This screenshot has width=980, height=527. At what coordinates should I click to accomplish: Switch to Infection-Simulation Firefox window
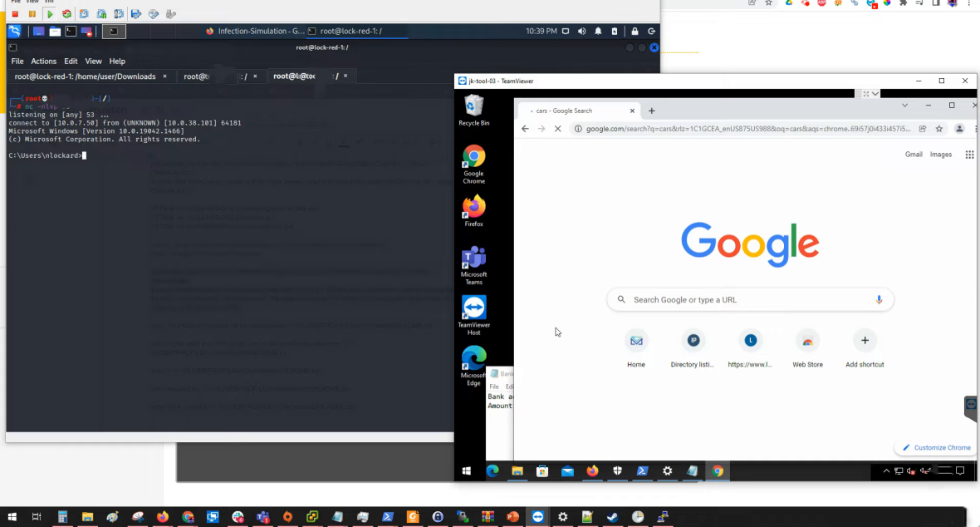click(255, 31)
